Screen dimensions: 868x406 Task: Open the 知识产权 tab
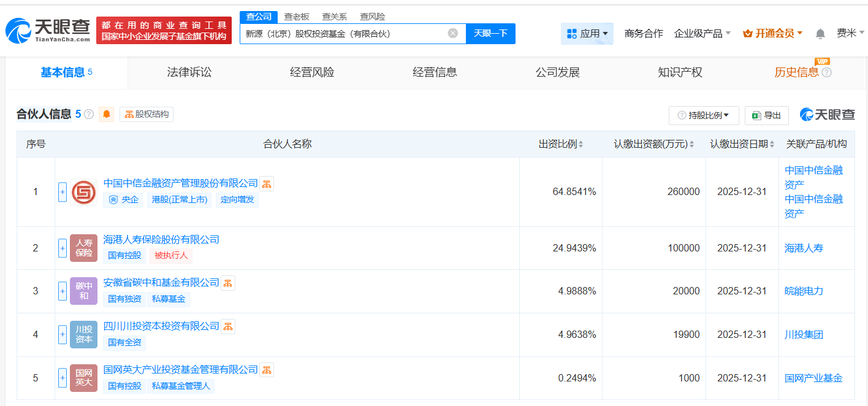click(680, 72)
